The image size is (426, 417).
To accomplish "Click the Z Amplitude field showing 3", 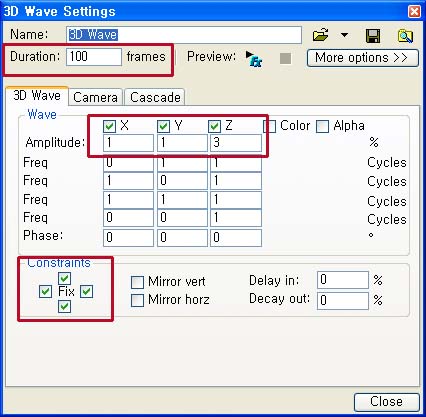I will coord(236,143).
